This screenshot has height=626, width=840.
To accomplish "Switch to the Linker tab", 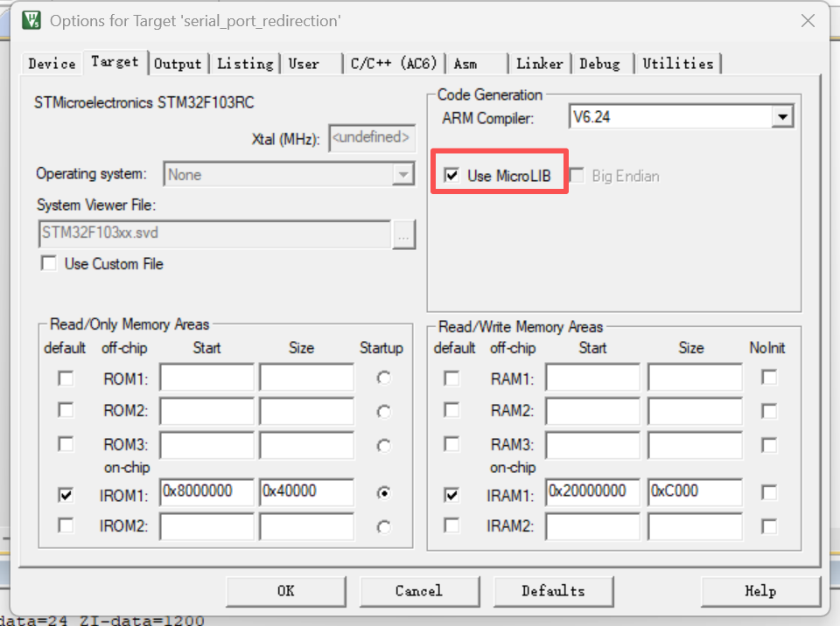I will tap(540, 64).
